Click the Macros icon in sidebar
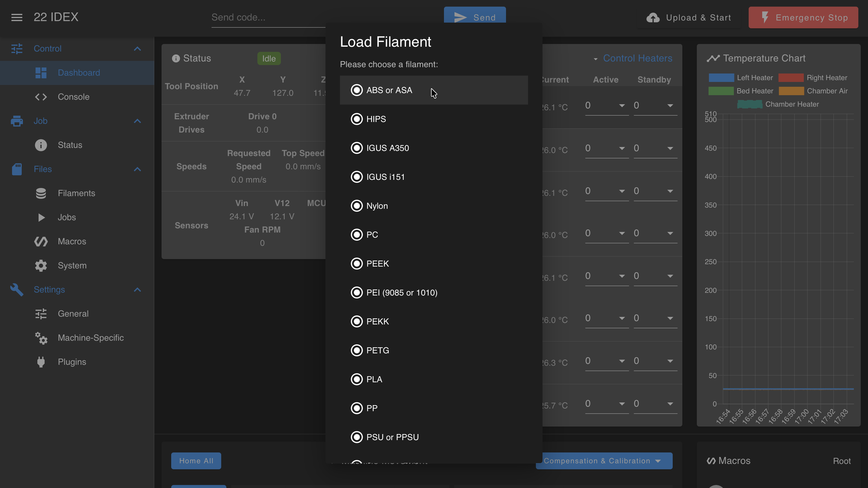 tap(41, 242)
